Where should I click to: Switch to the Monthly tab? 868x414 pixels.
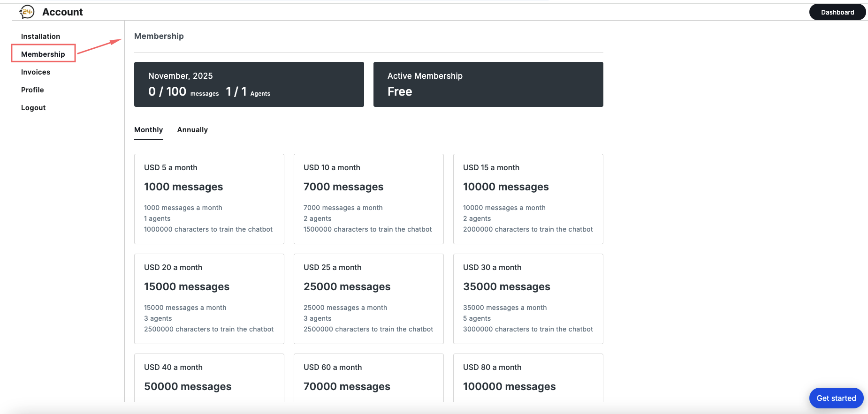point(148,130)
